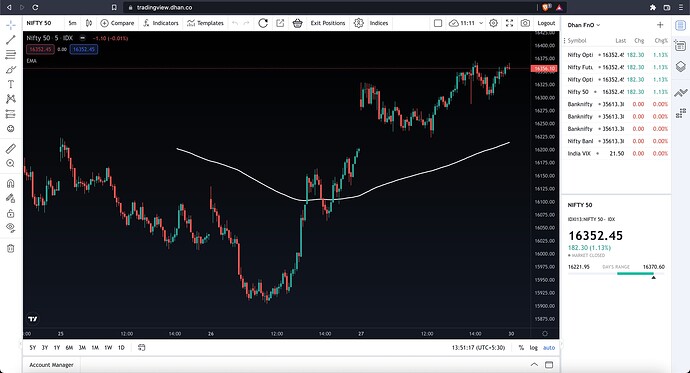Open the candlestick chart style selector
Screen dimensions: 690x373
tap(89, 23)
